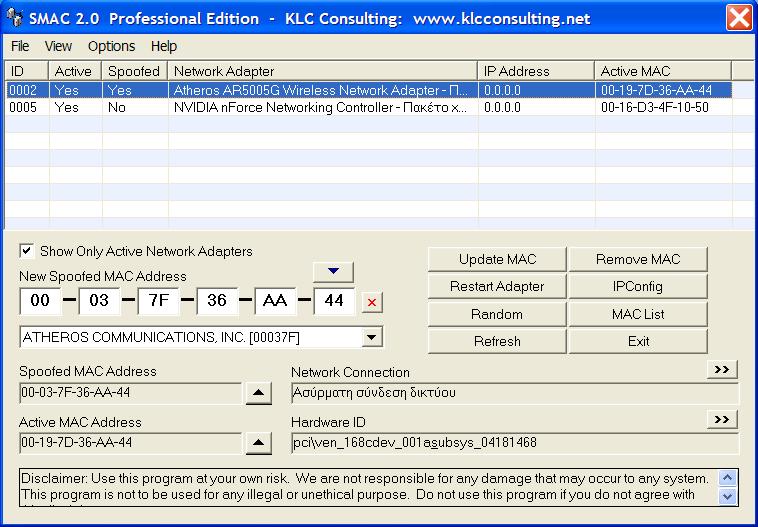Click second MAC octet field containing 03
This screenshot has height=527, width=758.
[99, 301]
